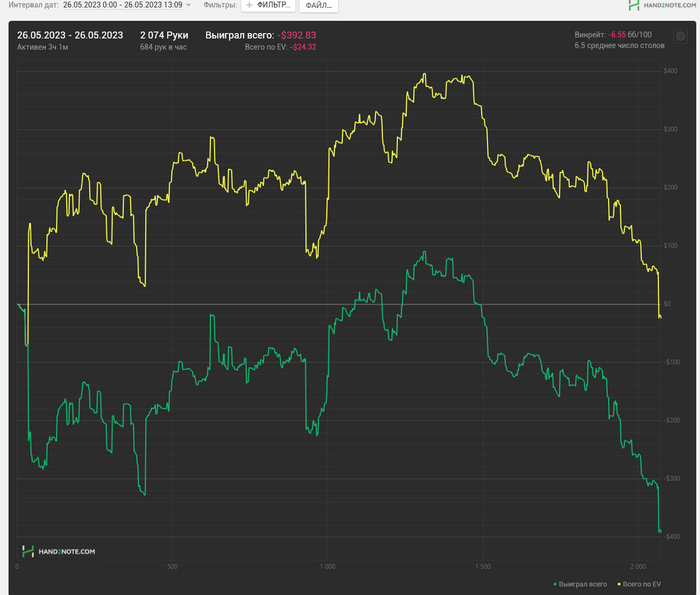Toggle the Всего по EV legend series

639,584
